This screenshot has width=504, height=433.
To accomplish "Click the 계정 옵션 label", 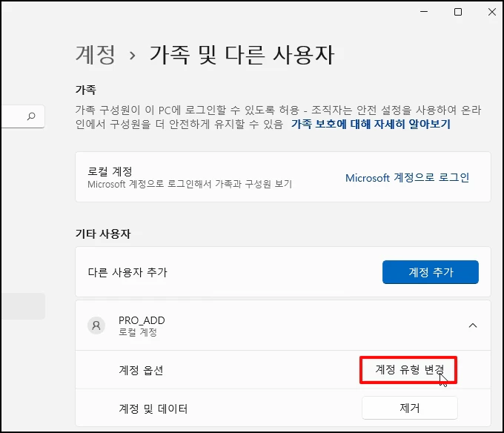I will point(141,370).
